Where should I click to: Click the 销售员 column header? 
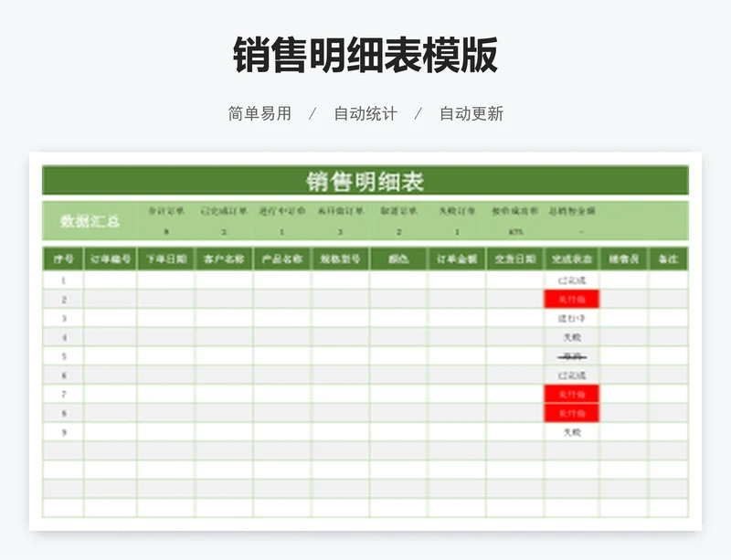point(624,259)
